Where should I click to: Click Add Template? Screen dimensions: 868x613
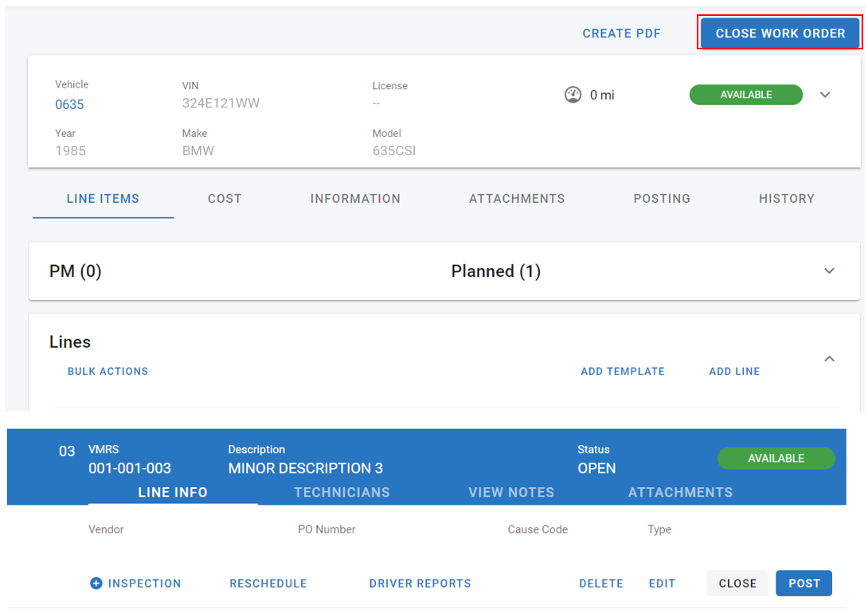coord(622,371)
